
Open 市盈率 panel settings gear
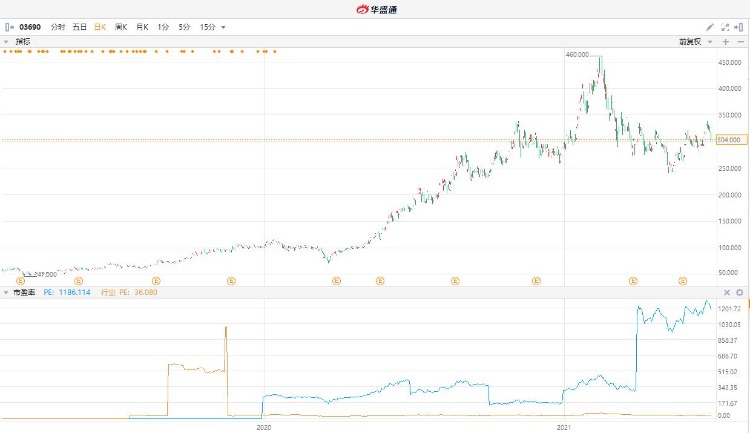(x=739, y=292)
